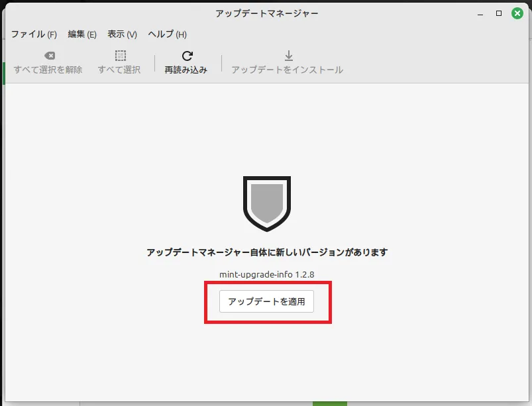Click the gray shield icon
This screenshot has width=532, height=406.
pos(266,203)
